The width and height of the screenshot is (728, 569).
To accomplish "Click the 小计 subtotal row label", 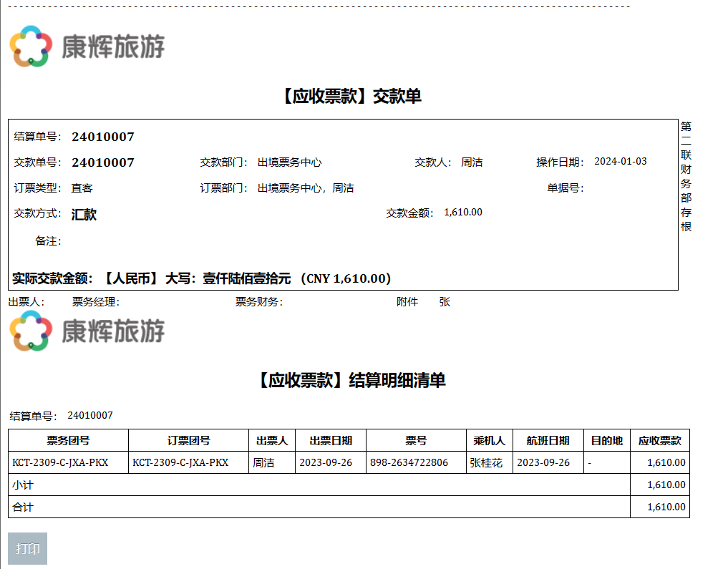I will click(x=23, y=485).
